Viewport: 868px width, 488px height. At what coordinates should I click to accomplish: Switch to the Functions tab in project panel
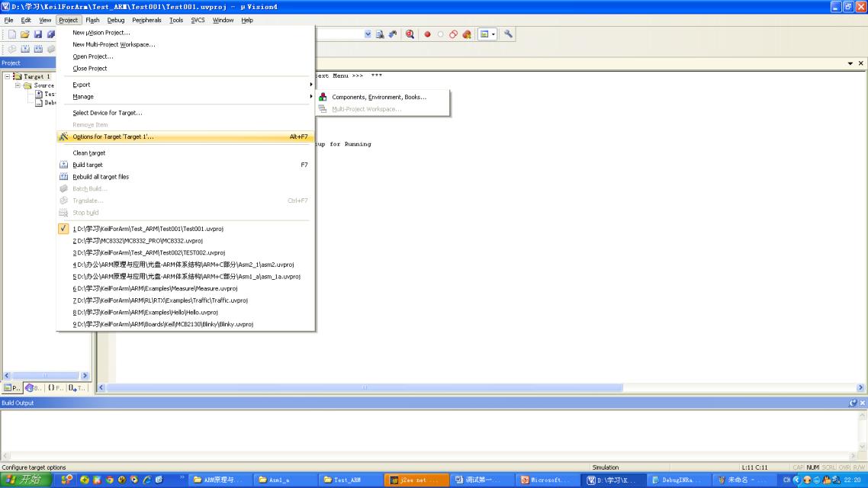point(55,388)
